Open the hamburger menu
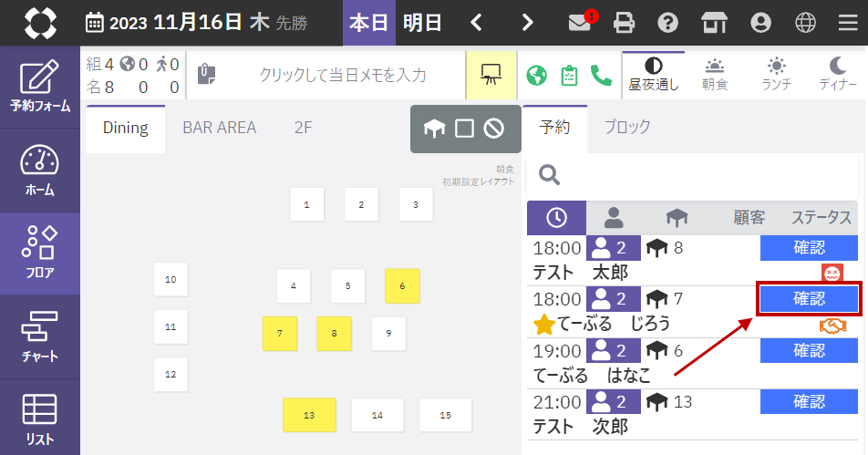Image resolution: width=868 pixels, height=455 pixels. (x=848, y=23)
